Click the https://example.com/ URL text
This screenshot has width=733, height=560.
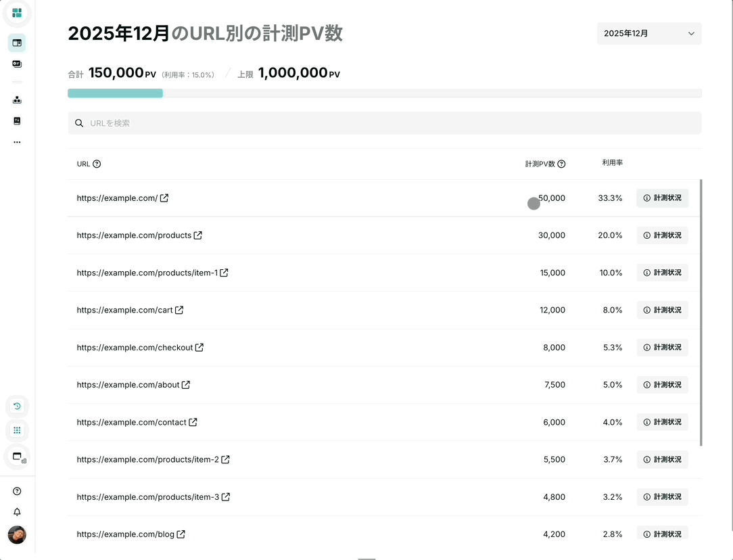(x=118, y=198)
